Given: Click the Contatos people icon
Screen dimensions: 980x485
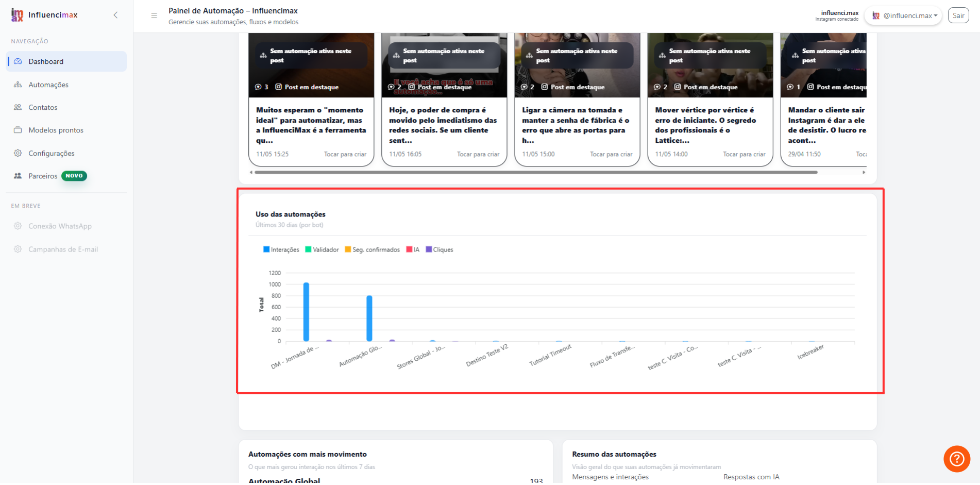Looking at the screenshot, I should coord(18,107).
